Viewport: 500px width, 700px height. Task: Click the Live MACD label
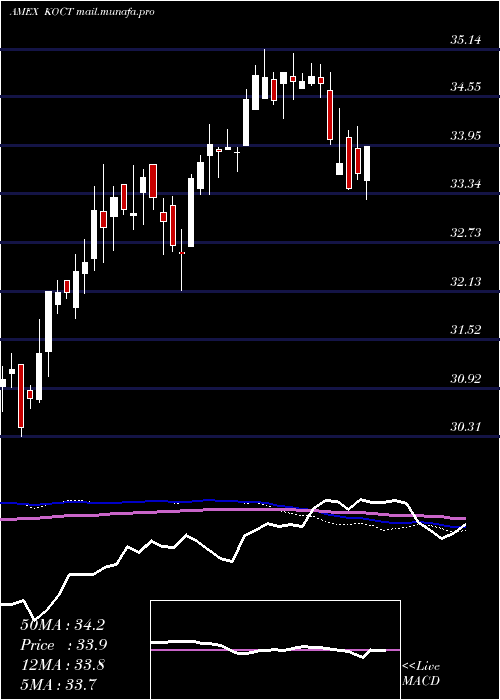(x=421, y=674)
